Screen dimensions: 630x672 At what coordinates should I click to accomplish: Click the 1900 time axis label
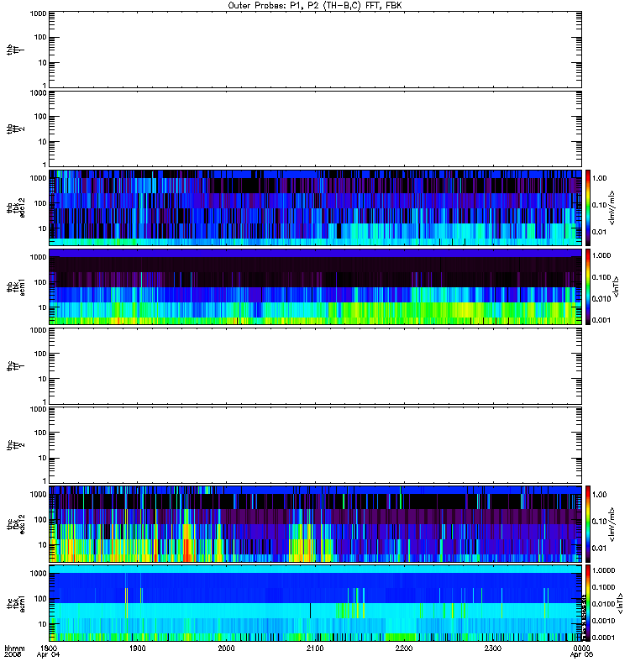coord(137,648)
